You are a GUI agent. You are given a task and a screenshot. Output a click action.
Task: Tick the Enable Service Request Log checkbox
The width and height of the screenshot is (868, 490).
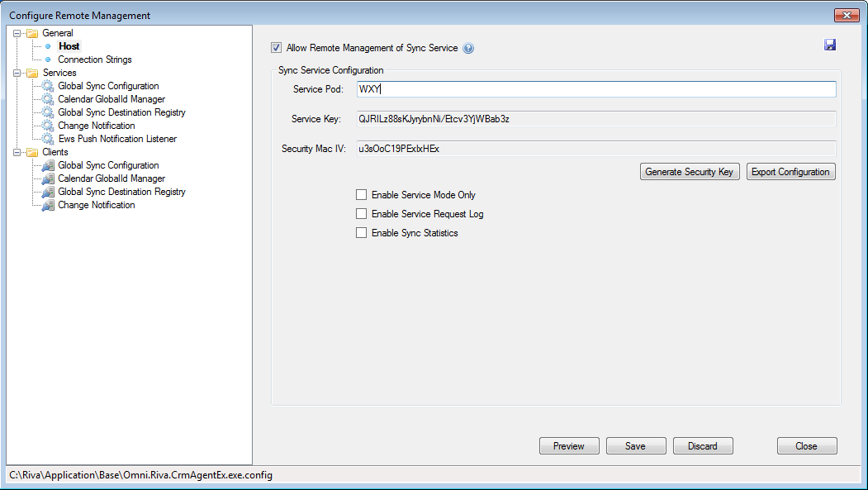click(x=362, y=214)
